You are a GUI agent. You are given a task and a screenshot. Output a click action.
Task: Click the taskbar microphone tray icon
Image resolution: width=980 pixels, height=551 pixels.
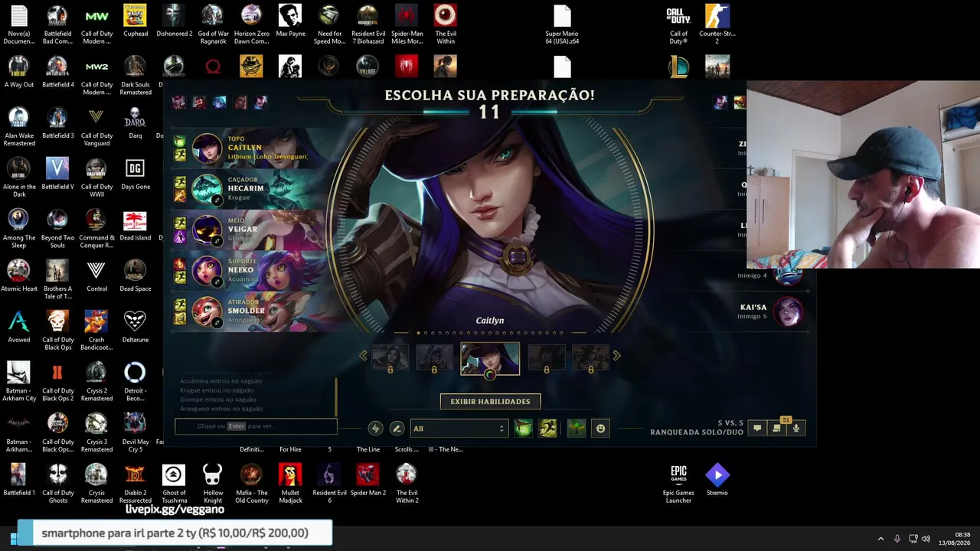click(x=897, y=539)
